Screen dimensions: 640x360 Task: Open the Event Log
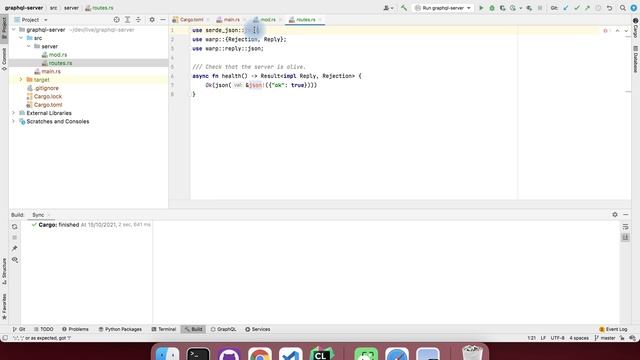[613, 329]
